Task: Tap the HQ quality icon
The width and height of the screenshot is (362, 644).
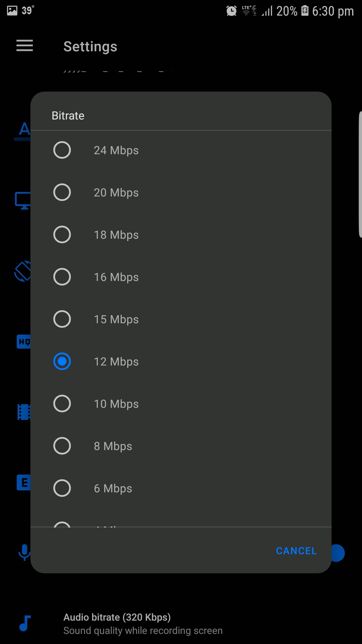Action: click(x=23, y=342)
